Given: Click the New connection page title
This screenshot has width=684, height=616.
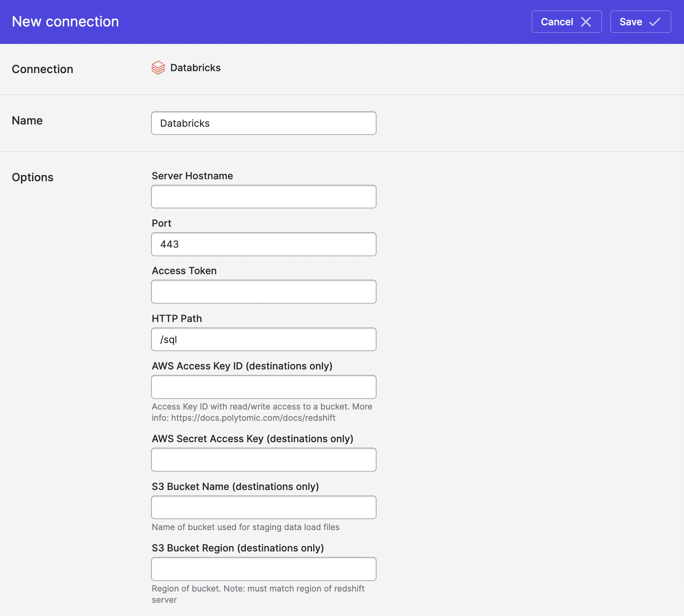Looking at the screenshot, I should tap(65, 21).
